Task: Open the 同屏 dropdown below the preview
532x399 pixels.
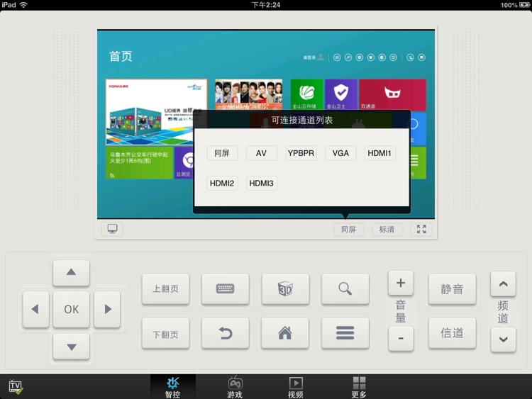Action: tap(348, 230)
